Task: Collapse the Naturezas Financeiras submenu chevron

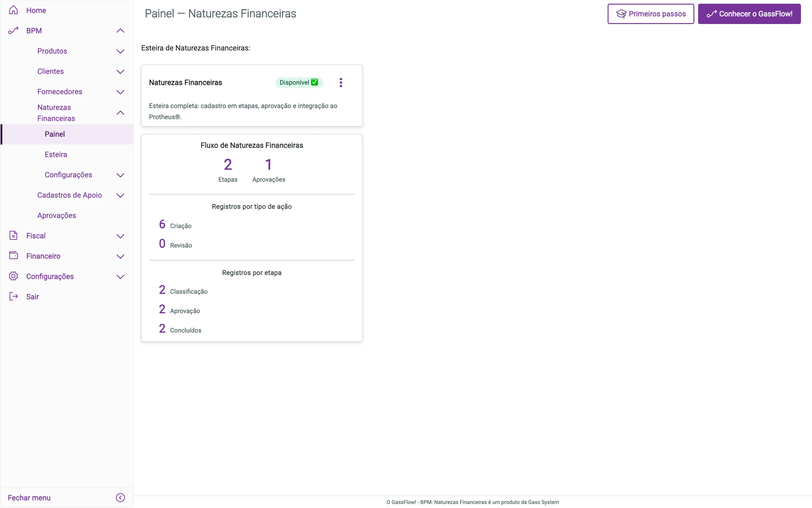Action: (121, 113)
